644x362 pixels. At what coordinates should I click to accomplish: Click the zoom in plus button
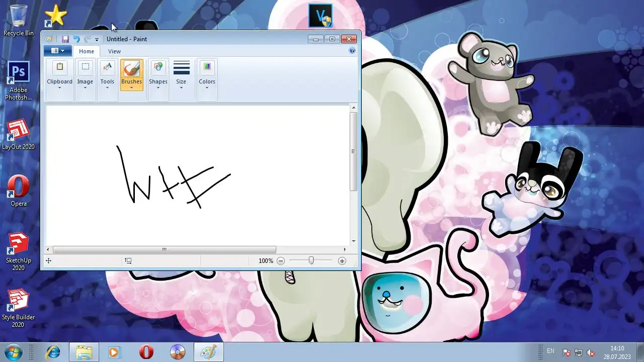[342, 261]
